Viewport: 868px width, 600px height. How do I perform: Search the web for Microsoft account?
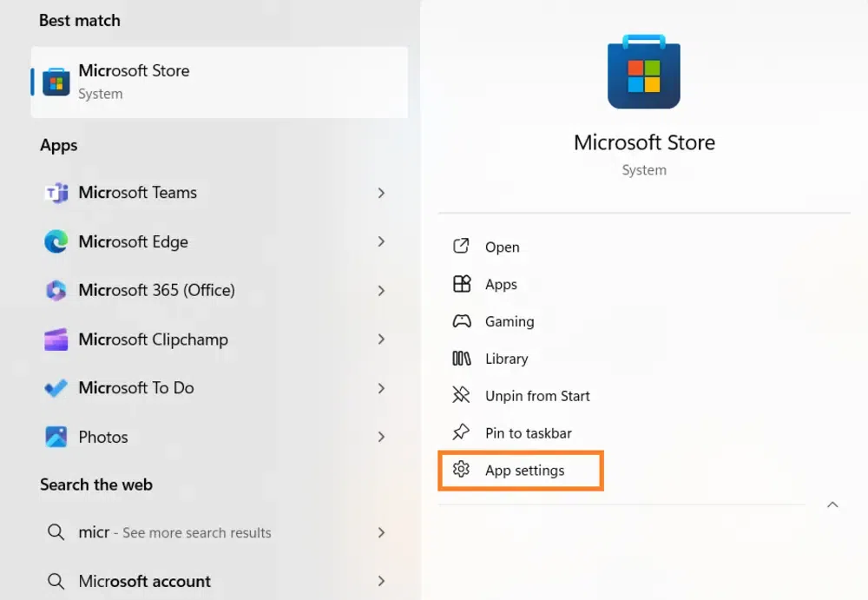pos(144,581)
